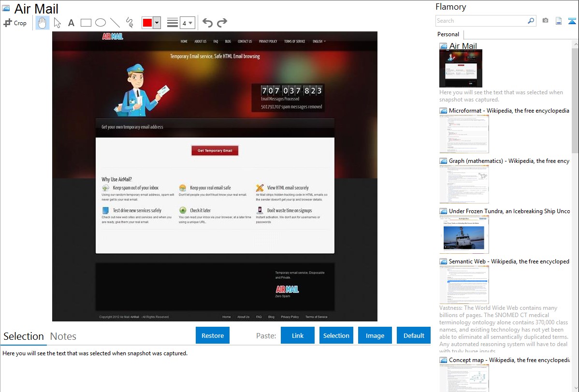Click the Blog footer link in snapshot
The image size is (579, 392).
(271, 317)
